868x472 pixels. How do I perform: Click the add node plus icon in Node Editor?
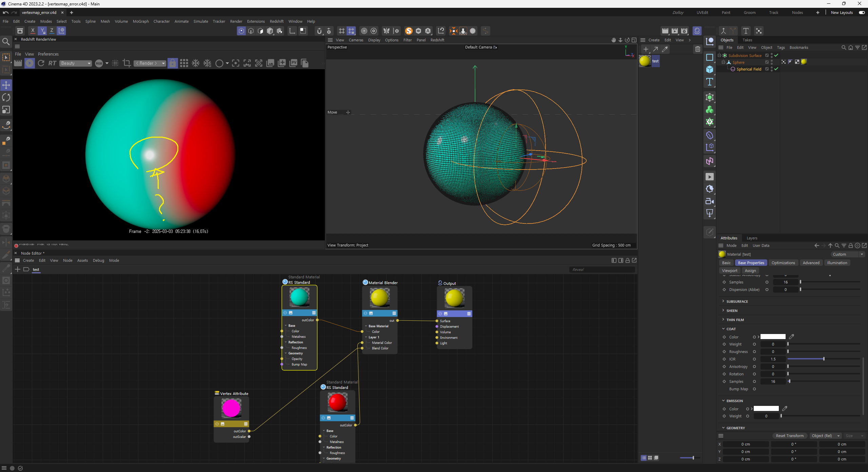click(x=18, y=269)
